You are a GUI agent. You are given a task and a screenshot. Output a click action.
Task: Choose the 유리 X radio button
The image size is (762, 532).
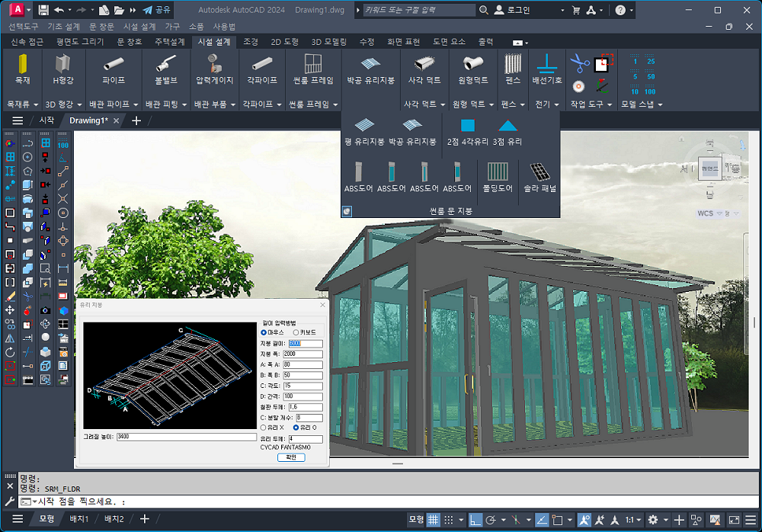coord(264,428)
